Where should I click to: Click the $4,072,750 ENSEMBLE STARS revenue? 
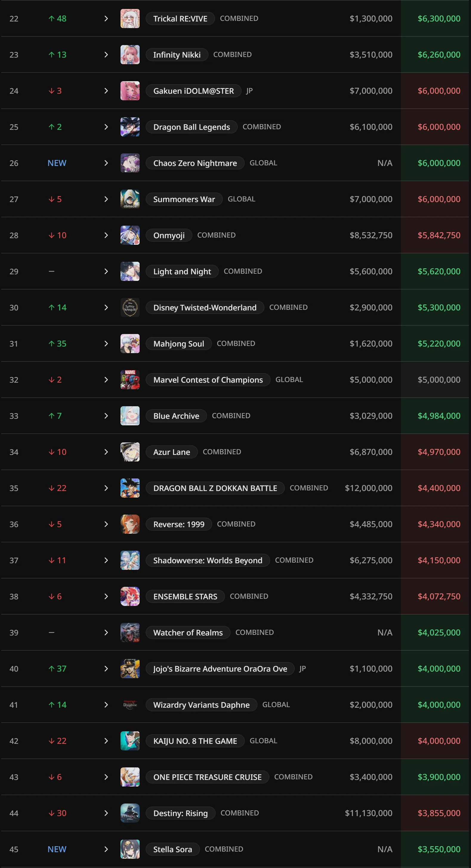[439, 596]
